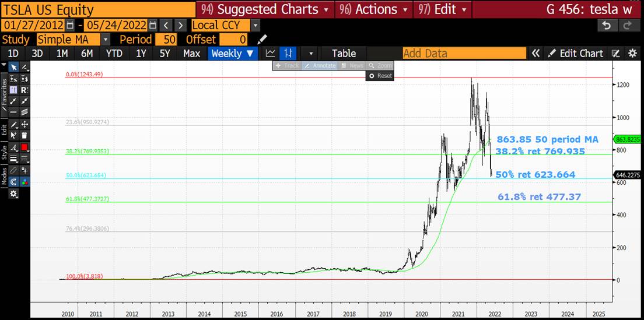The image size is (644, 320).
Task: Select the text annotation T tool
Action: 13,90
